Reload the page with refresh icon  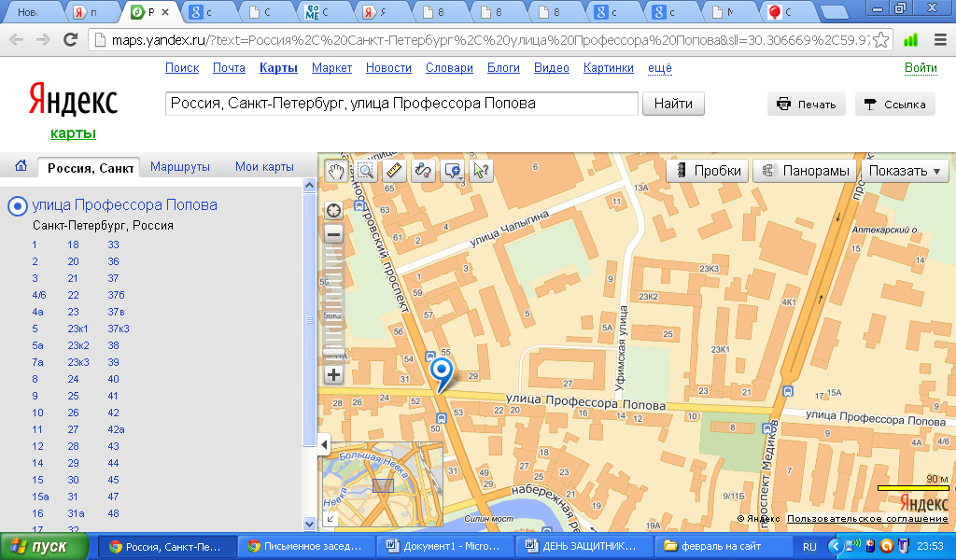point(71,40)
